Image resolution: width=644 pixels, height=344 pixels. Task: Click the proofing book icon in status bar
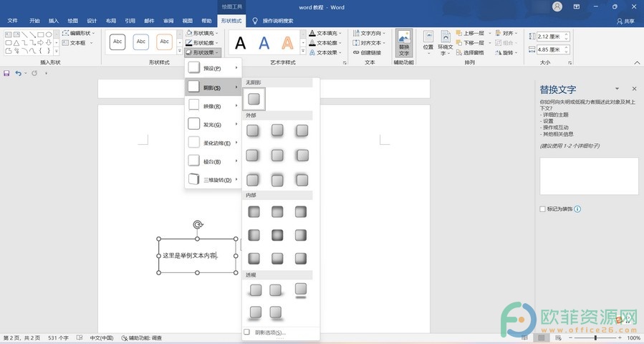80,338
